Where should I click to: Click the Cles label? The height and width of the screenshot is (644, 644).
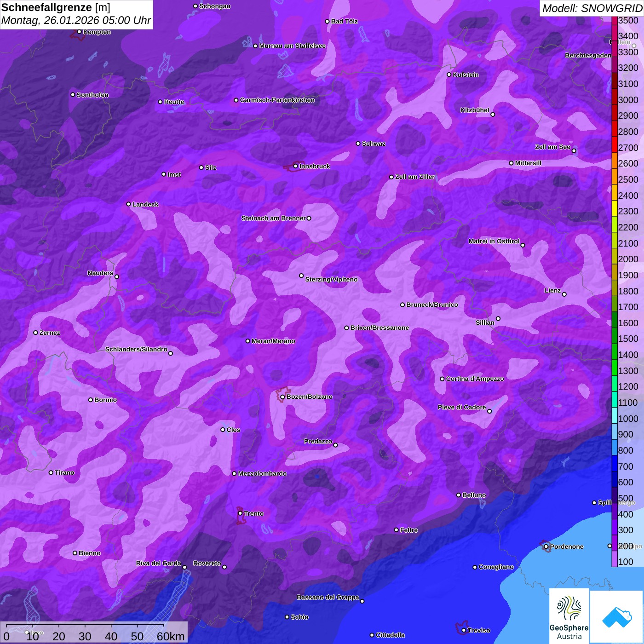[233, 430]
